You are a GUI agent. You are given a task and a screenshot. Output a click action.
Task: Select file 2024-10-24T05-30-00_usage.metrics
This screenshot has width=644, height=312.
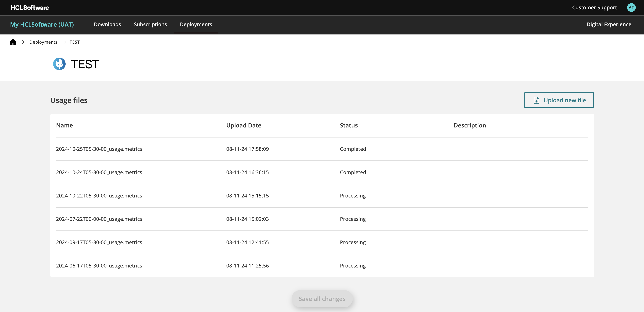point(99,172)
